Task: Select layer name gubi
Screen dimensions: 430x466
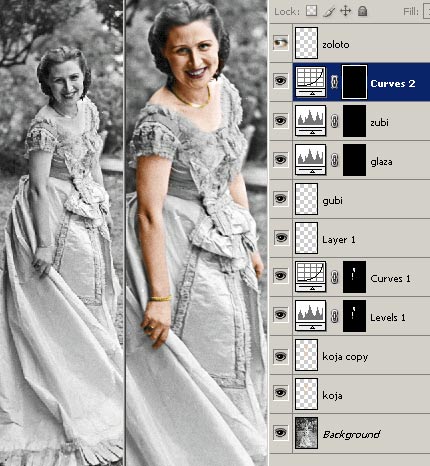Action: pos(332,201)
